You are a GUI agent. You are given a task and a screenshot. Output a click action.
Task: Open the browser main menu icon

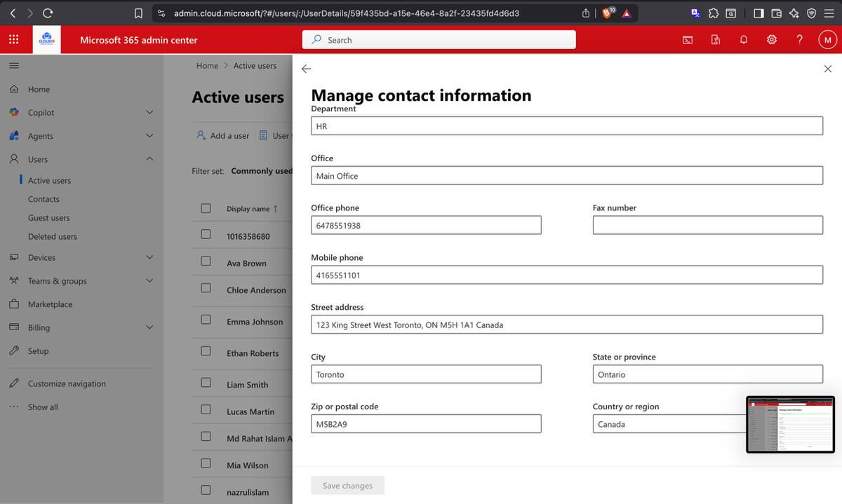[x=829, y=13]
